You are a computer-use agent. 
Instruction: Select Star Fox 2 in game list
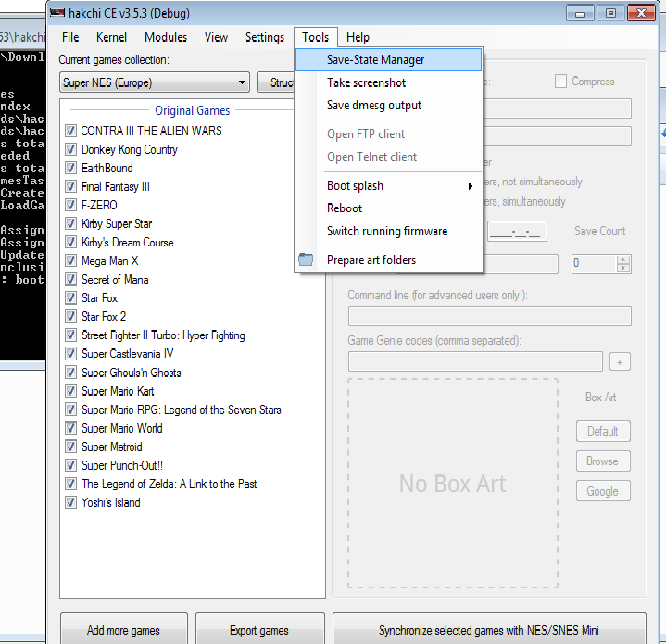coord(104,317)
